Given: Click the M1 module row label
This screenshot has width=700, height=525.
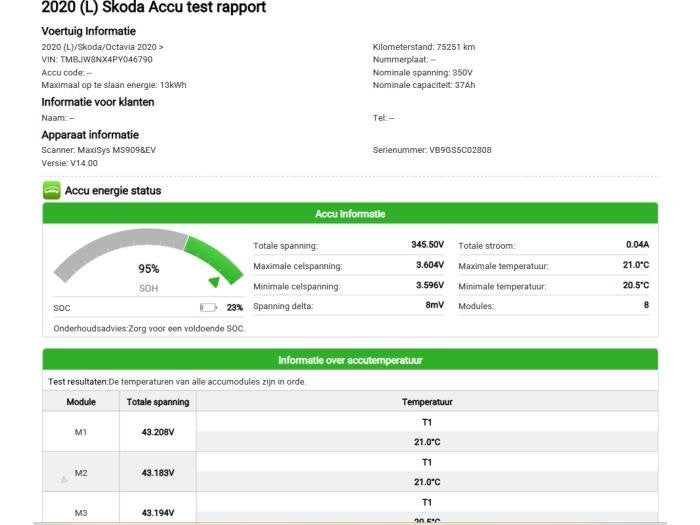Looking at the screenshot, I should pyautogui.click(x=81, y=432).
